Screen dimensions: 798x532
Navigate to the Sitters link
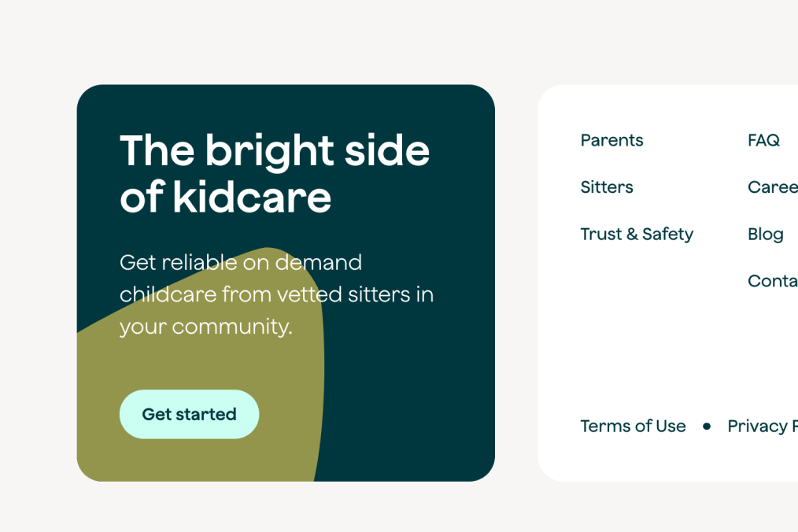(606, 187)
